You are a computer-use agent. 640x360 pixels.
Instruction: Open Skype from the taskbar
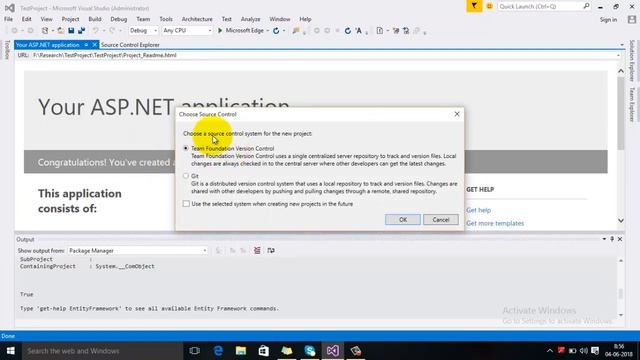310,351
